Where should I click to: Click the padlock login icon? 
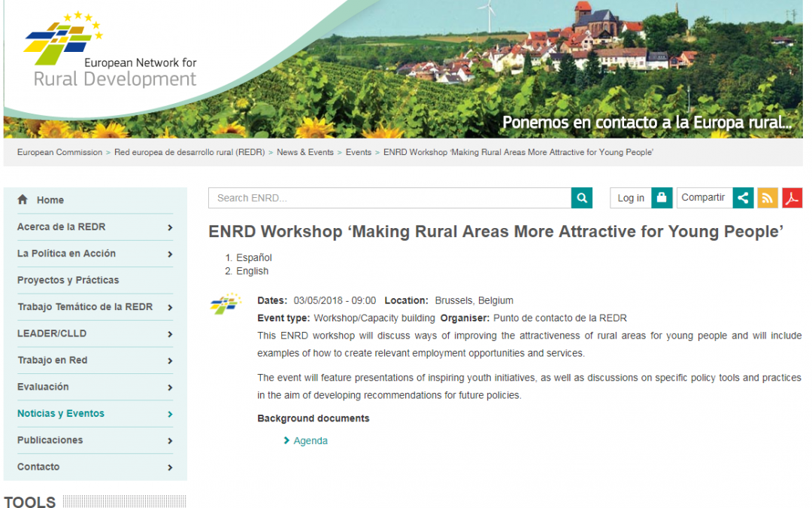(x=662, y=198)
